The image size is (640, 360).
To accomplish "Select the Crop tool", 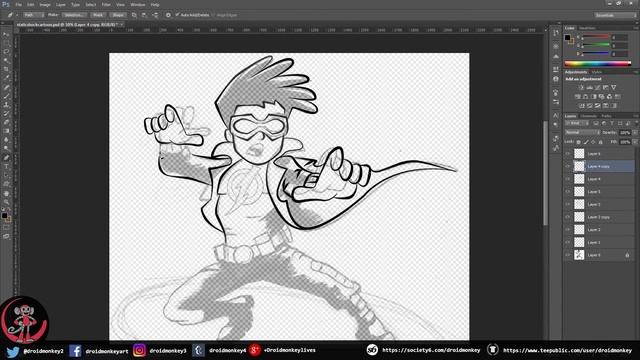I will [6, 69].
